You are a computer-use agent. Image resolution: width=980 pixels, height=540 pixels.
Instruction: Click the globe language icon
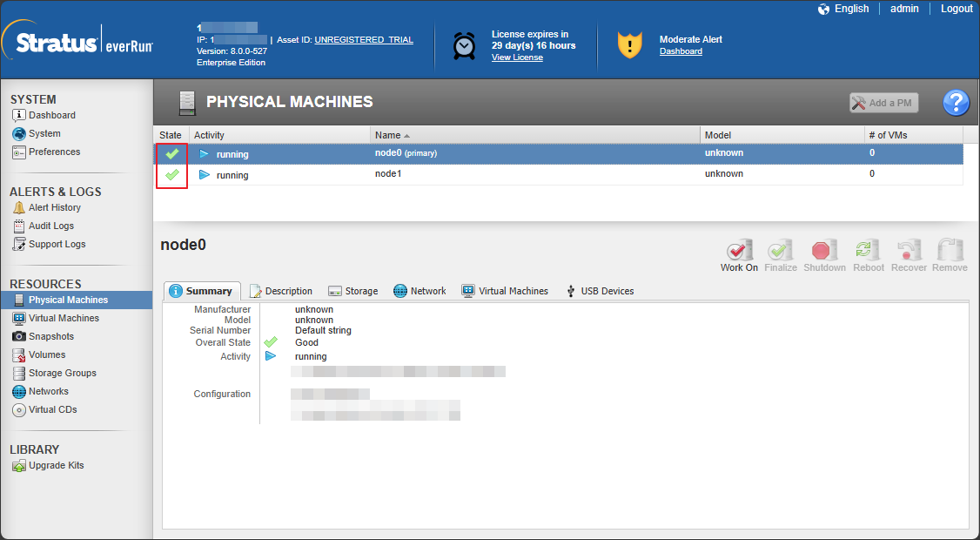tap(823, 9)
